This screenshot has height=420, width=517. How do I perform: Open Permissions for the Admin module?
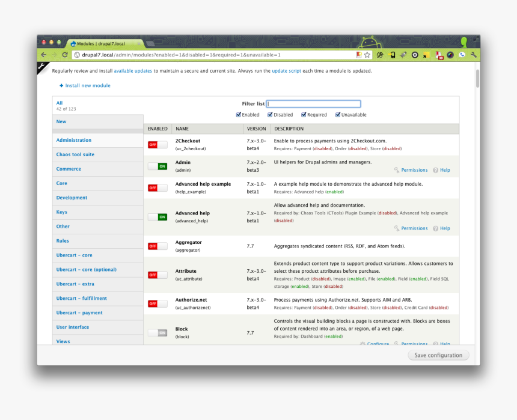[411, 170]
